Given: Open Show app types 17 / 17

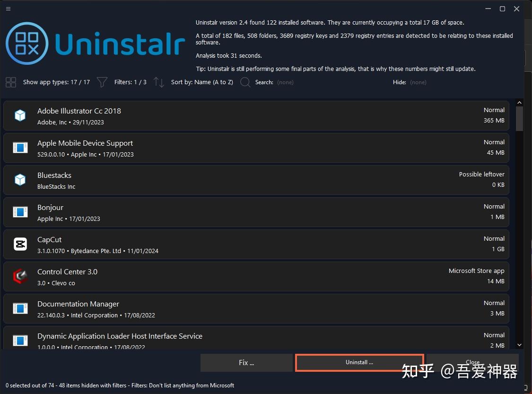Looking at the screenshot, I should 56,82.
